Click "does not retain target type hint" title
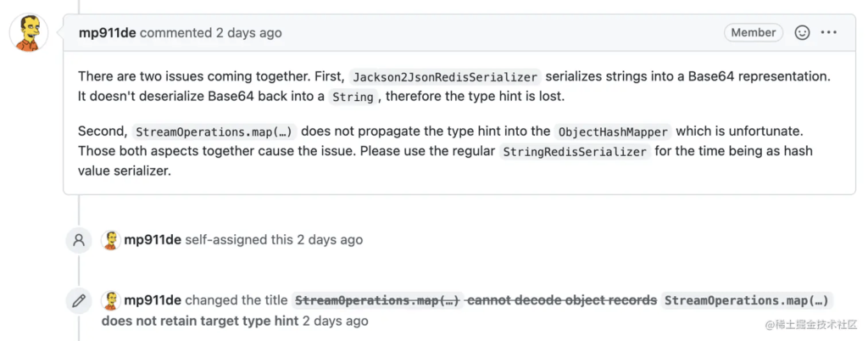The height and width of the screenshot is (341, 868). click(x=199, y=321)
